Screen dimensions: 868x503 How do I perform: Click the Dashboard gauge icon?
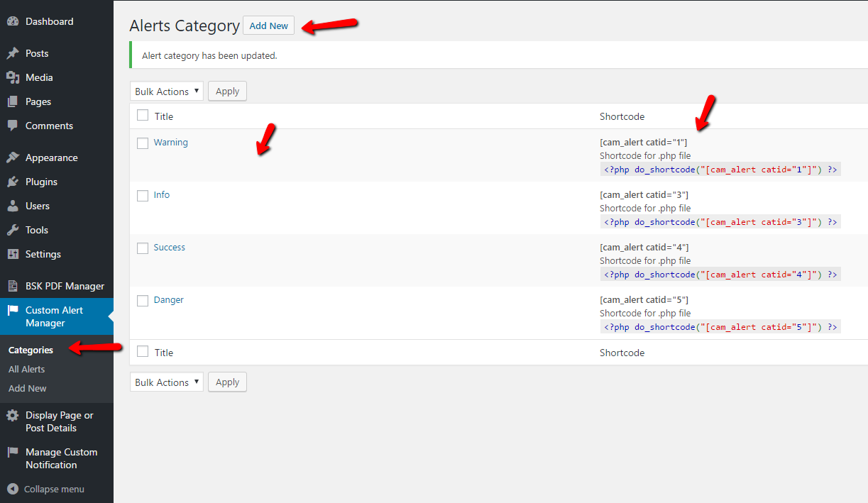[13, 21]
